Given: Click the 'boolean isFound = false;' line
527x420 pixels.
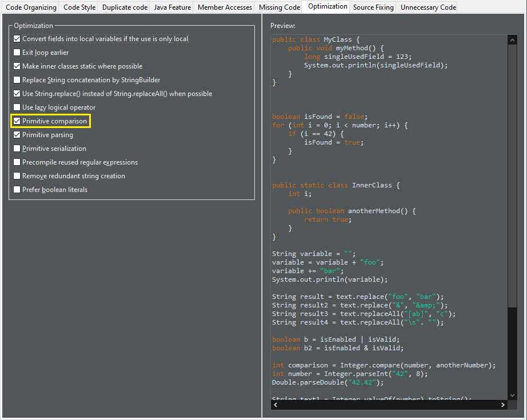Looking at the screenshot, I should (x=320, y=117).
